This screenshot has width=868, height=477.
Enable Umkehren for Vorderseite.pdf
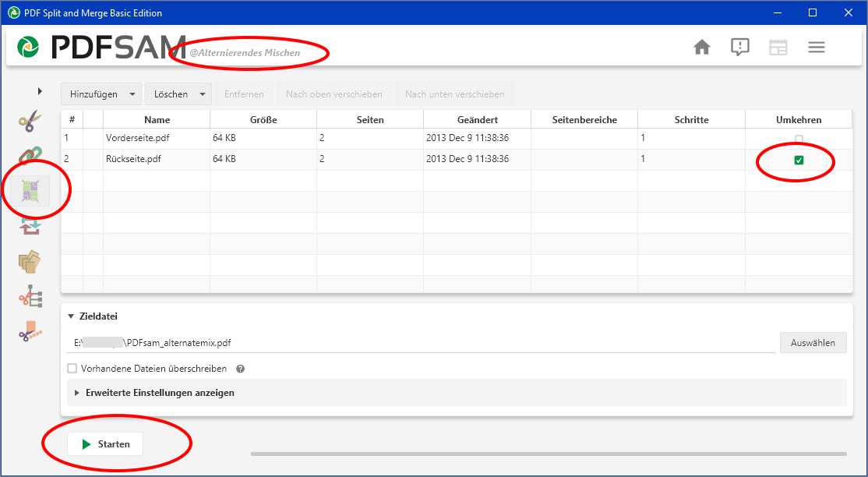click(799, 139)
